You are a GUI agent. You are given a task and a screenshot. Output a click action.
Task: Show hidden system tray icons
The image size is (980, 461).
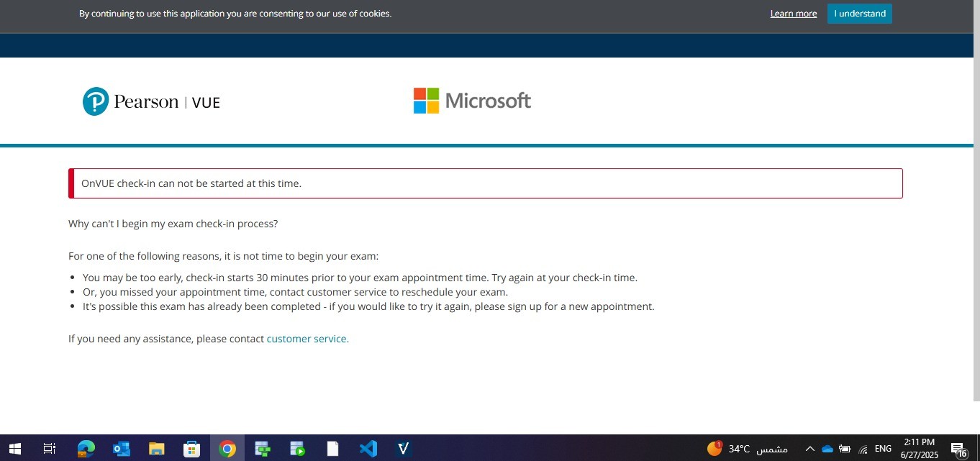click(809, 449)
